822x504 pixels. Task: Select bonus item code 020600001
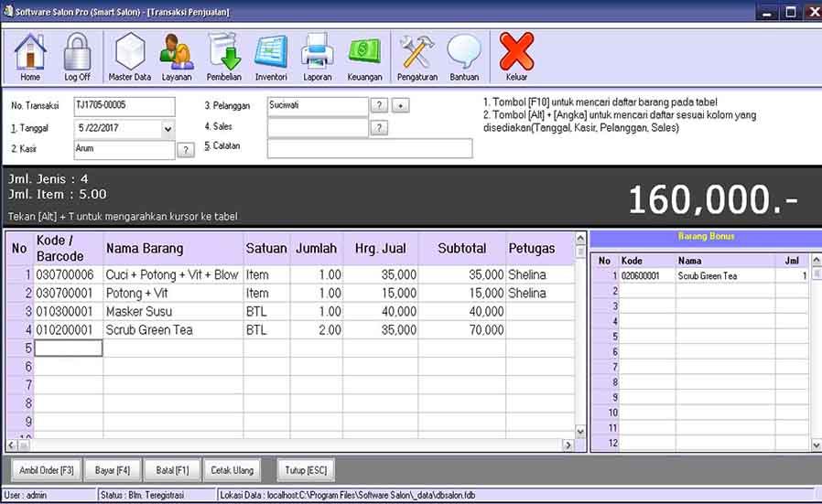point(647,275)
